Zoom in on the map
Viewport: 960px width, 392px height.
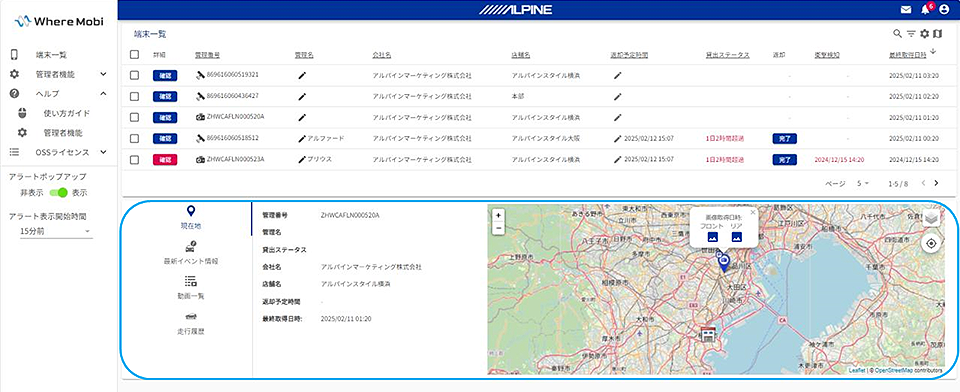(x=498, y=216)
